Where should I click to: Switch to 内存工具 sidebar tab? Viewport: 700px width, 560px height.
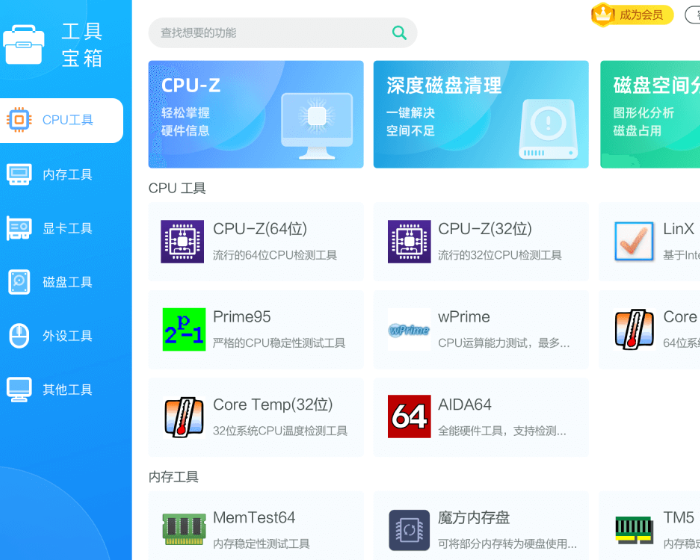[62, 175]
